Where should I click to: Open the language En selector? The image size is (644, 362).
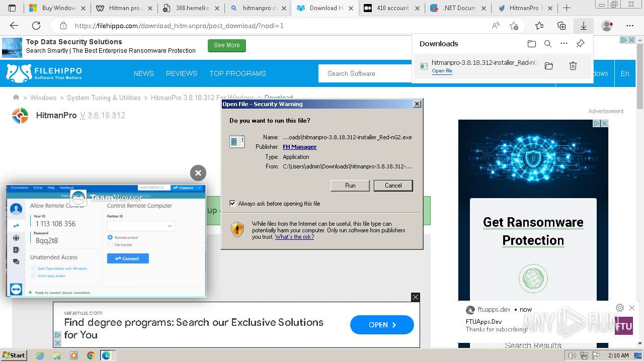point(625,73)
